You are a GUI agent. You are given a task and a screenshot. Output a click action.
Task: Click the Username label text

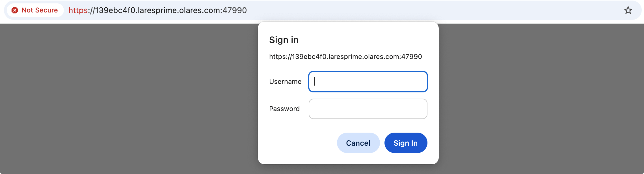(x=285, y=82)
